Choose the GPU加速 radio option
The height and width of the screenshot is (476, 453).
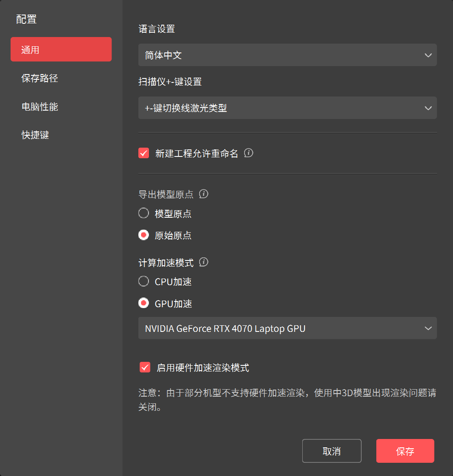[x=144, y=303]
